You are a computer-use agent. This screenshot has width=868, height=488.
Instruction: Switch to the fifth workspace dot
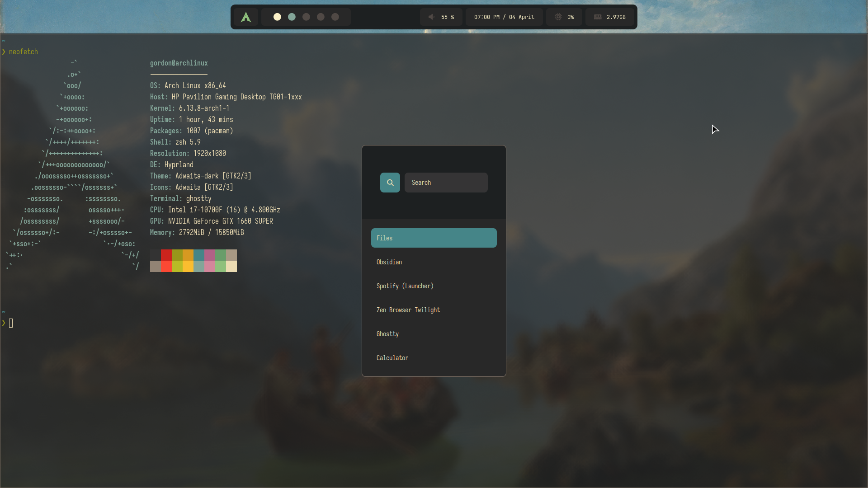(335, 17)
